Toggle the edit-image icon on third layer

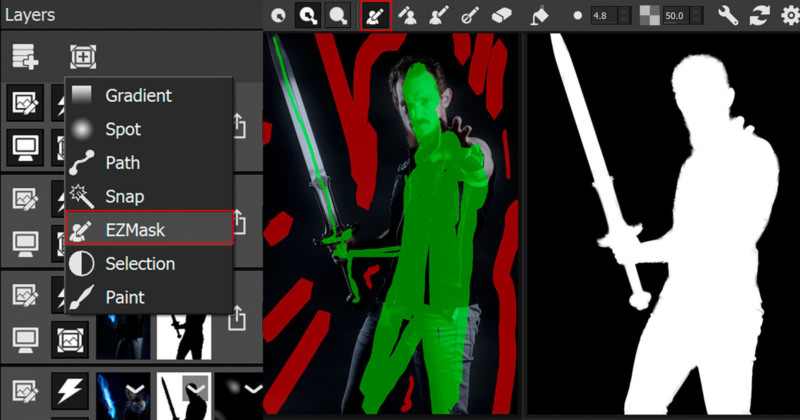point(25,295)
